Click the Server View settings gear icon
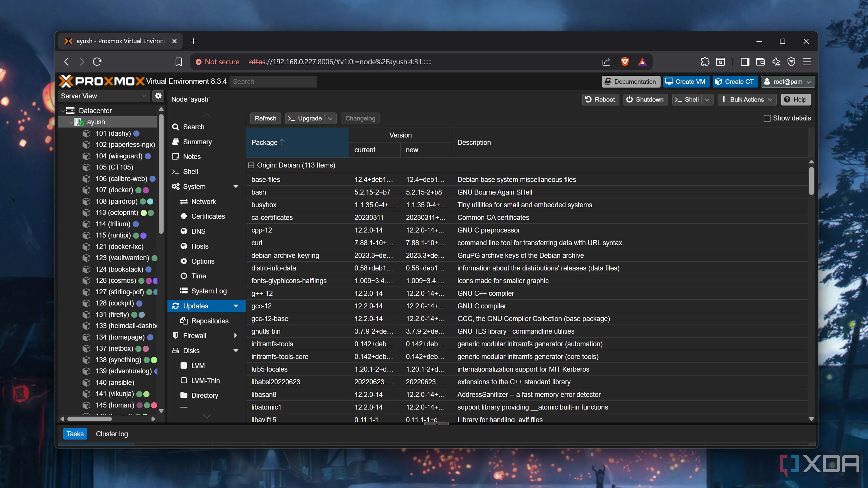868x488 pixels. (x=158, y=96)
